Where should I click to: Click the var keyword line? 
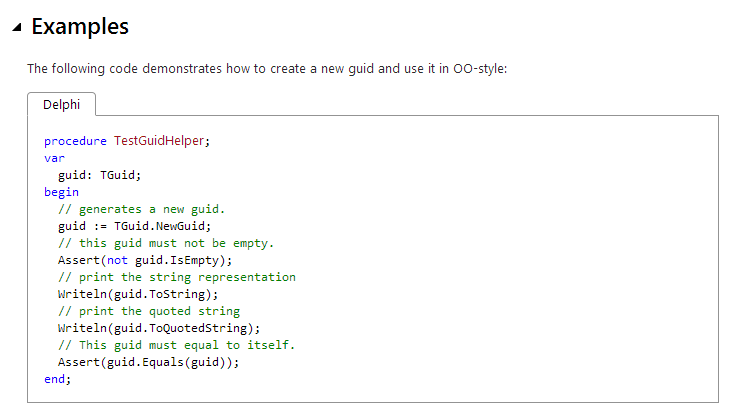pyautogui.click(x=54, y=158)
